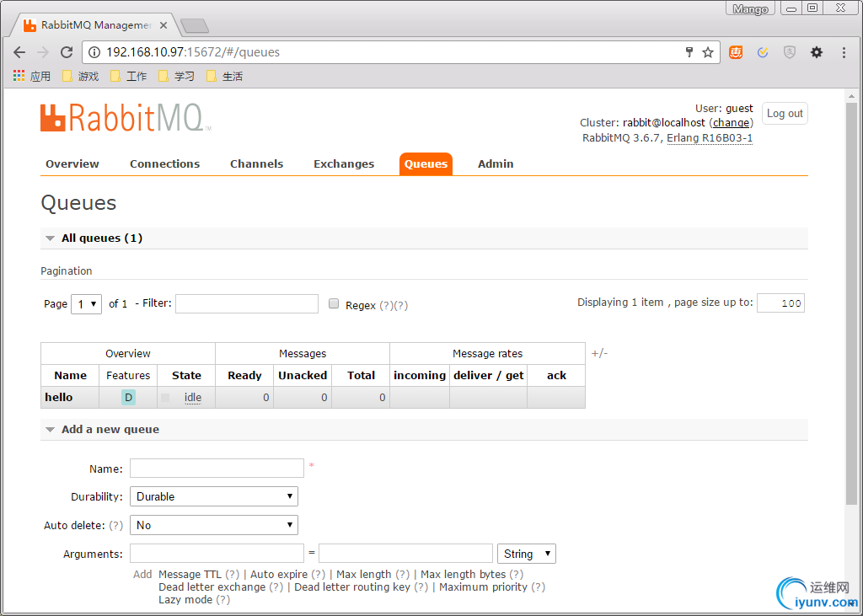Click the Auto expire argument link
Screen dimensions: 863x616
279,574
